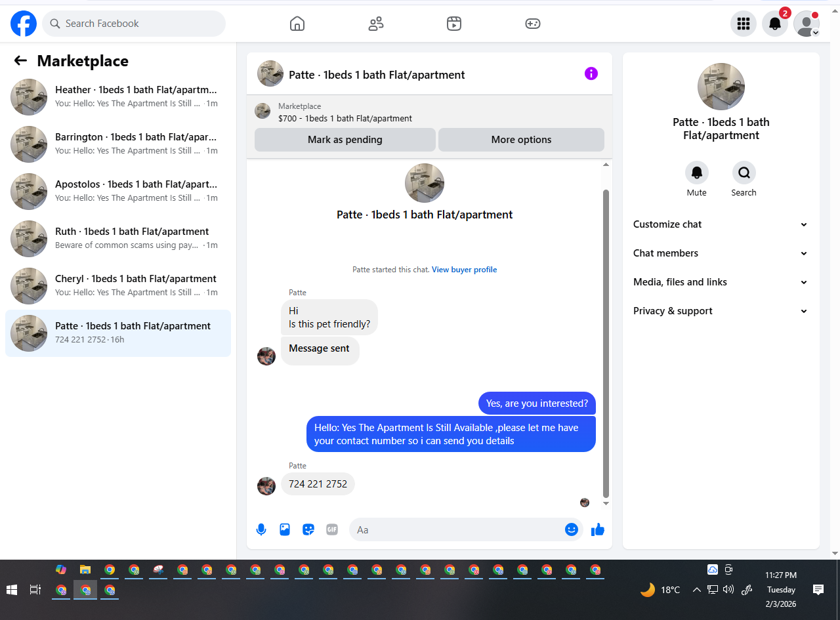The image size is (840, 620).
Task: Click the voice clip microphone icon
Action: click(261, 529)
